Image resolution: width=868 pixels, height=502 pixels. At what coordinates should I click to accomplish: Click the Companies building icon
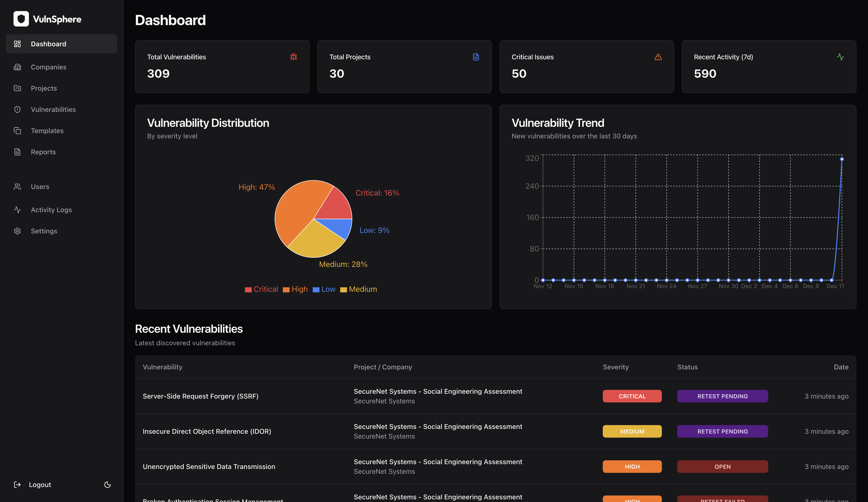click(17, 67)
